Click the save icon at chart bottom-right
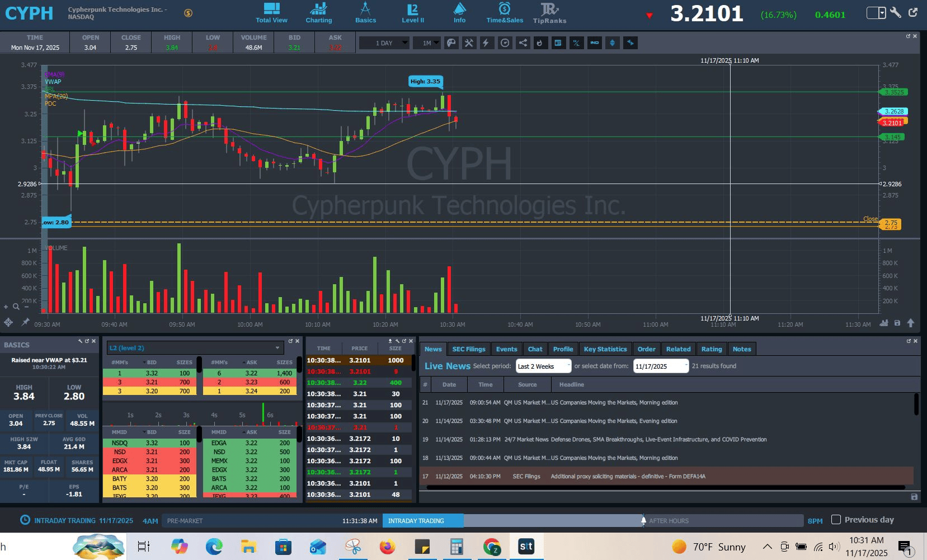 [x=897, y=323]
